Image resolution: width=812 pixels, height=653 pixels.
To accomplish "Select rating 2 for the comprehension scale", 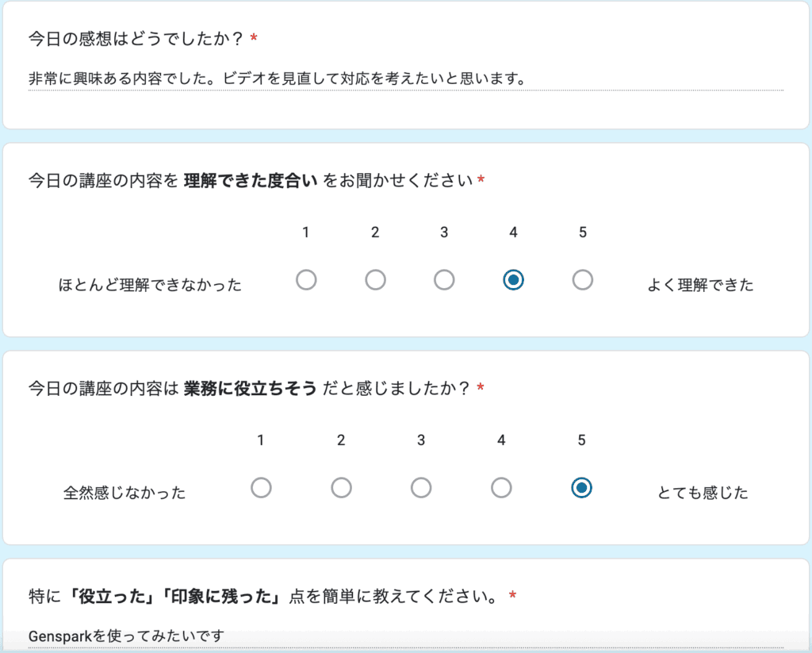I will [x=375, y=279].
